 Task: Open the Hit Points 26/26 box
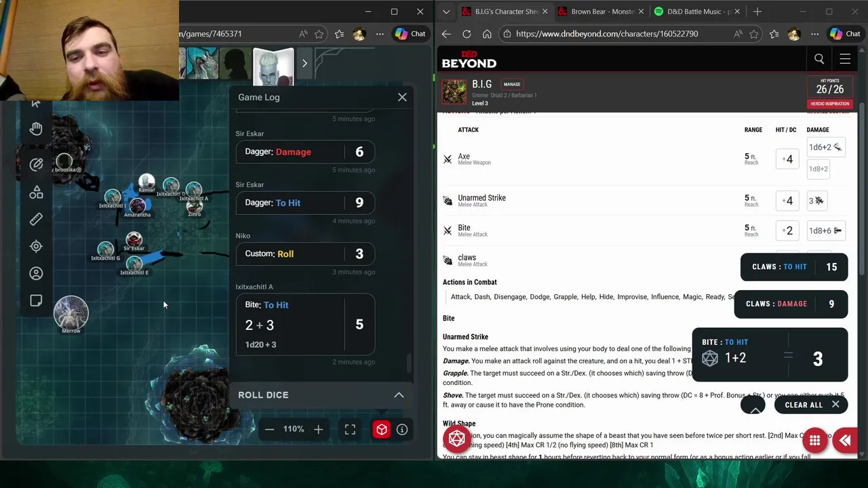(x=830, y=86)
